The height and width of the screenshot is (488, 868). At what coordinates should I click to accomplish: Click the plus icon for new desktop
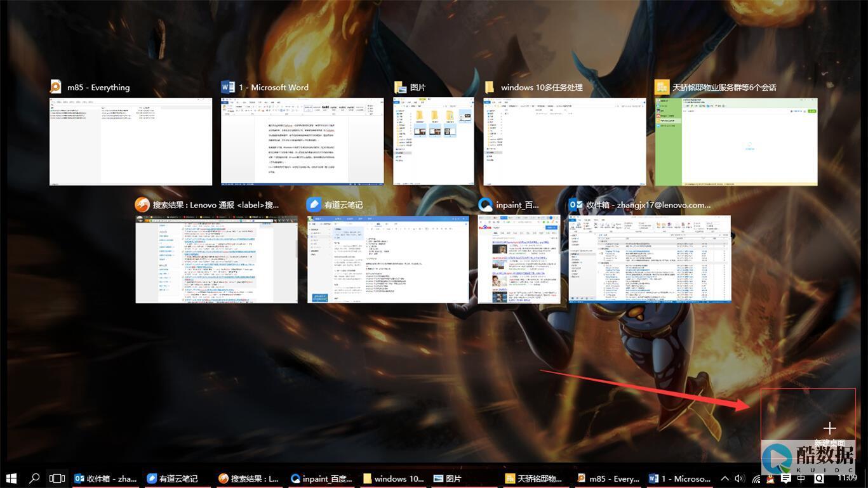pyautogui.click(x=829, y=428)
